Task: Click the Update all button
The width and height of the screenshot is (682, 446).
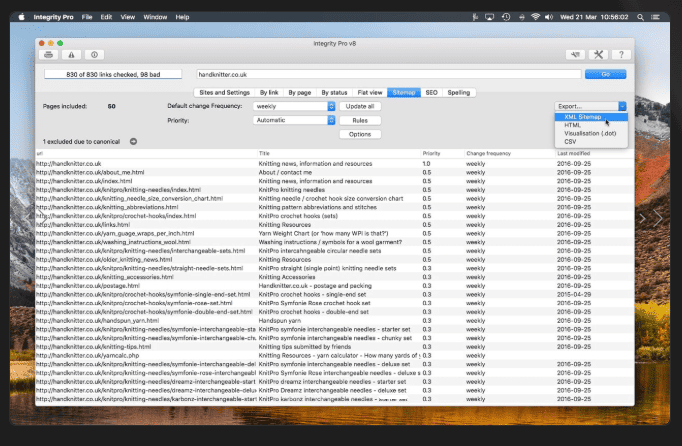Action: pos(360,106)
